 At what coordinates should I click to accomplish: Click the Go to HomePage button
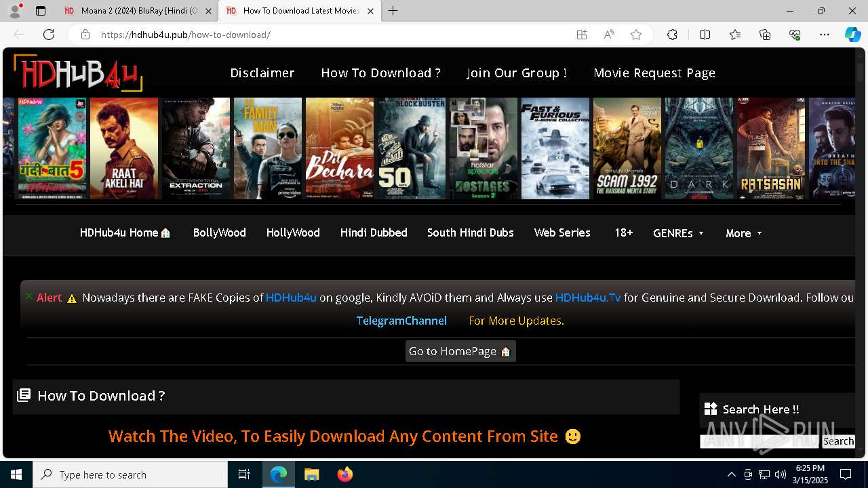pos(460,351)
